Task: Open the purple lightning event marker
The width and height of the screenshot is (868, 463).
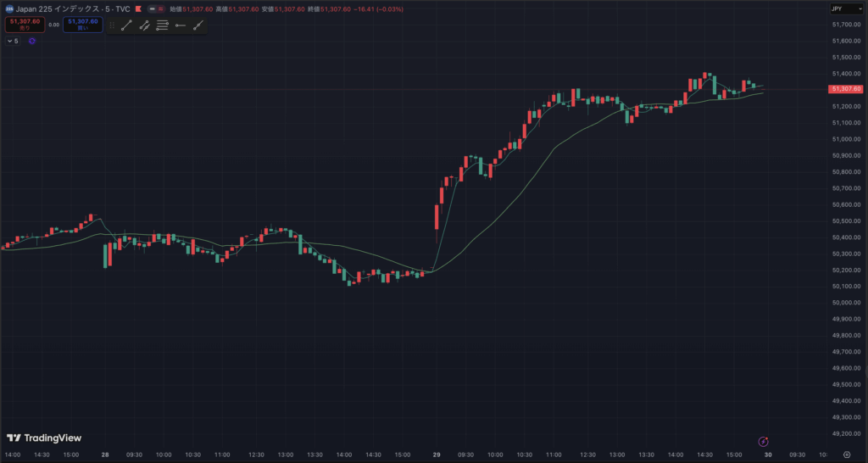Action: coord(763,441)
